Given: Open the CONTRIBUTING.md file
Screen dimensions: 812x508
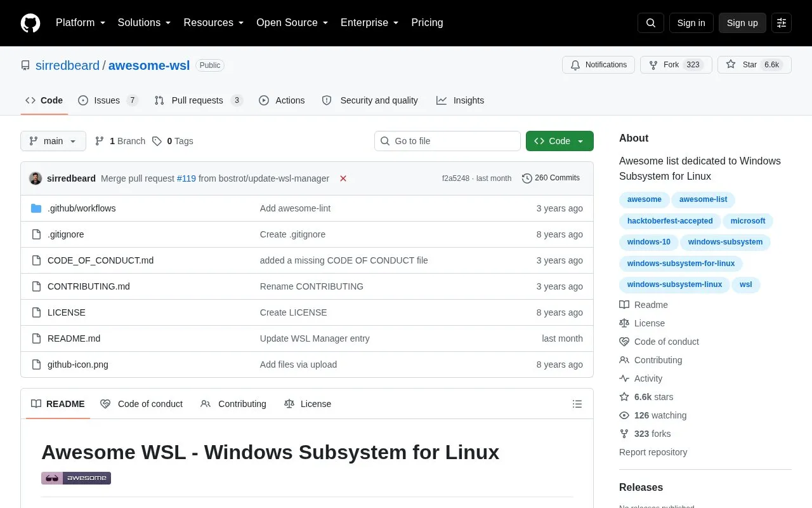Looking at the screenshot, I should point(89,286).
